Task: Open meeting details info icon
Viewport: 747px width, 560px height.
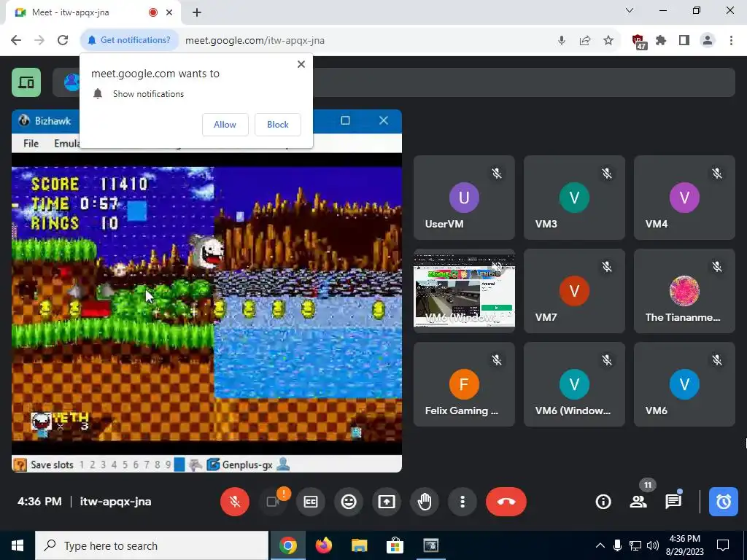Action: coord(603,502)
